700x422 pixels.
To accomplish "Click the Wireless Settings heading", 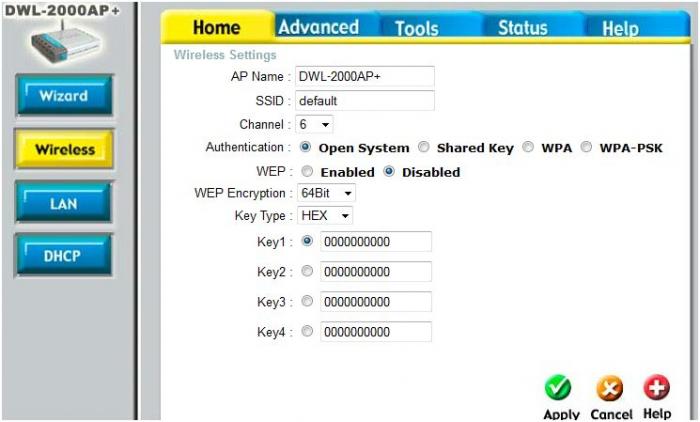I will tap(225, 55).
